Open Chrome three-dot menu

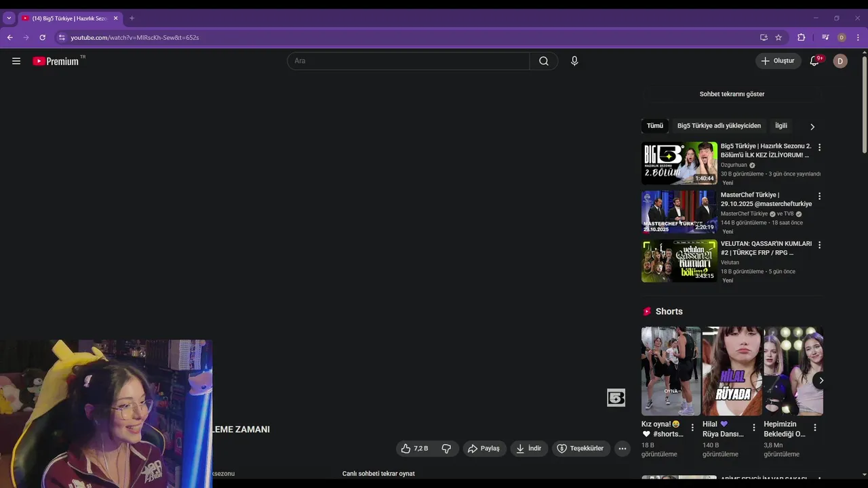858,37
